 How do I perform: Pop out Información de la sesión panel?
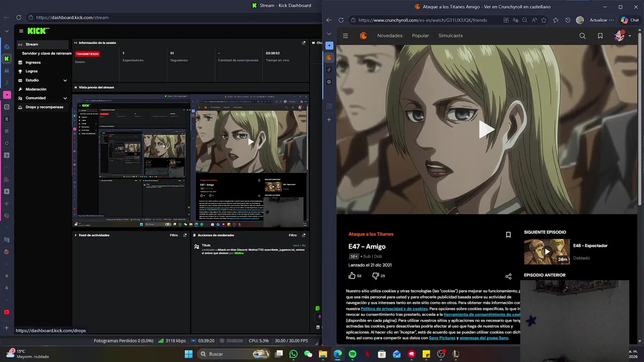pyautogui.click(x=304, y=43)
